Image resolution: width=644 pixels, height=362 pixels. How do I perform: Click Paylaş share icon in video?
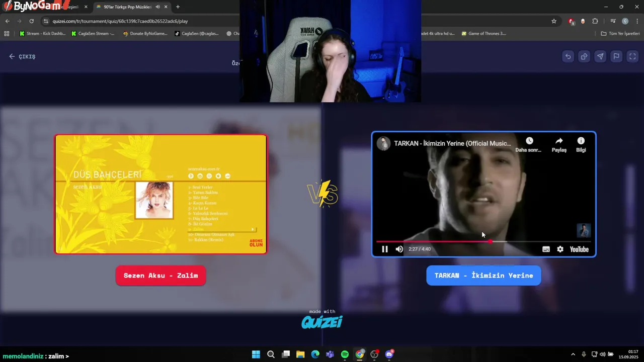(x=559, y=144)
